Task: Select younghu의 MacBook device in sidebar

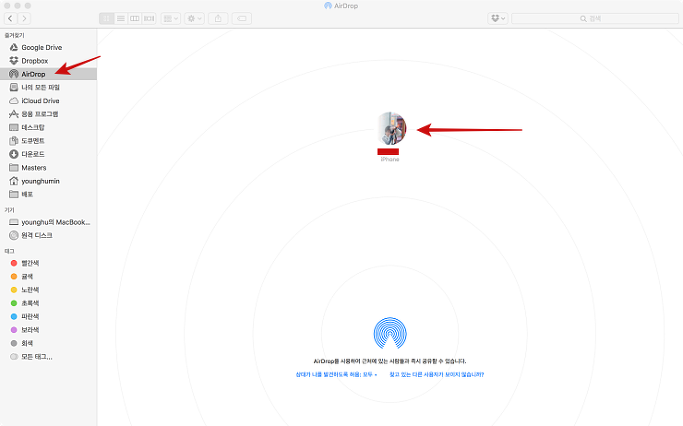Action: [x=48, y=222]
